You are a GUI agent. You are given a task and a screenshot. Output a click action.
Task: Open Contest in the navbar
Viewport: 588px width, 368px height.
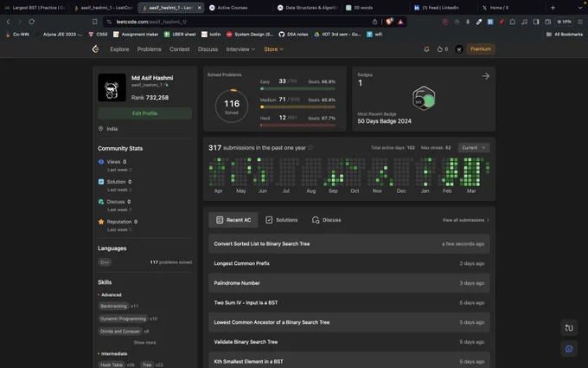click(179, 49)
